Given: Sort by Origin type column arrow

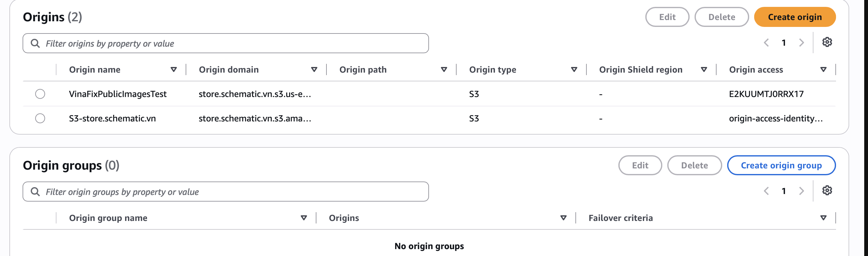Looking at the screenshot, I should pyautogui.click(x=574, y=70).
